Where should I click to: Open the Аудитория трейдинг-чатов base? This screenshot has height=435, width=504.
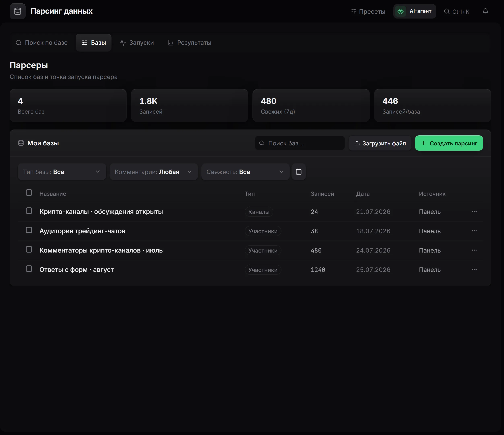[82, 231]
